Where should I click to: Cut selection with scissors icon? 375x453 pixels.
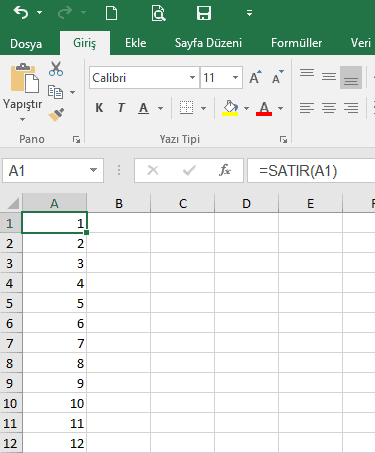click(56, 69)
